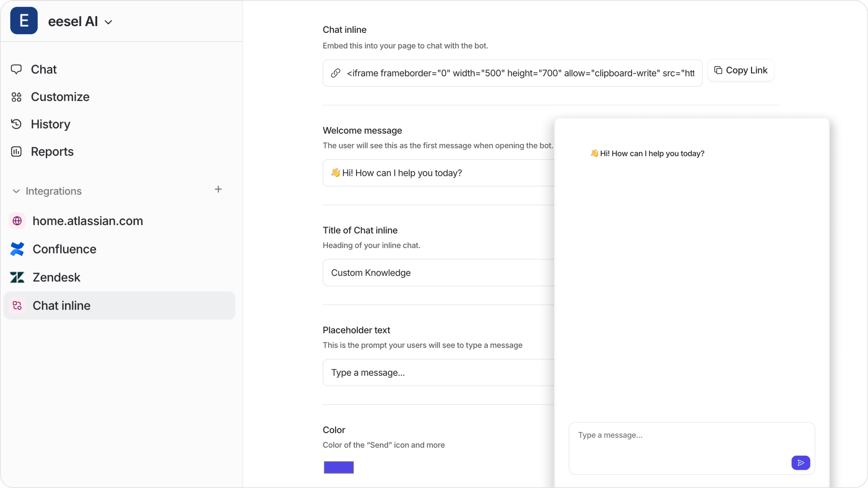Screen dimensions: 868x488
Task: Select the Chat inline integration icon
Action: click(x=17, y=306)
